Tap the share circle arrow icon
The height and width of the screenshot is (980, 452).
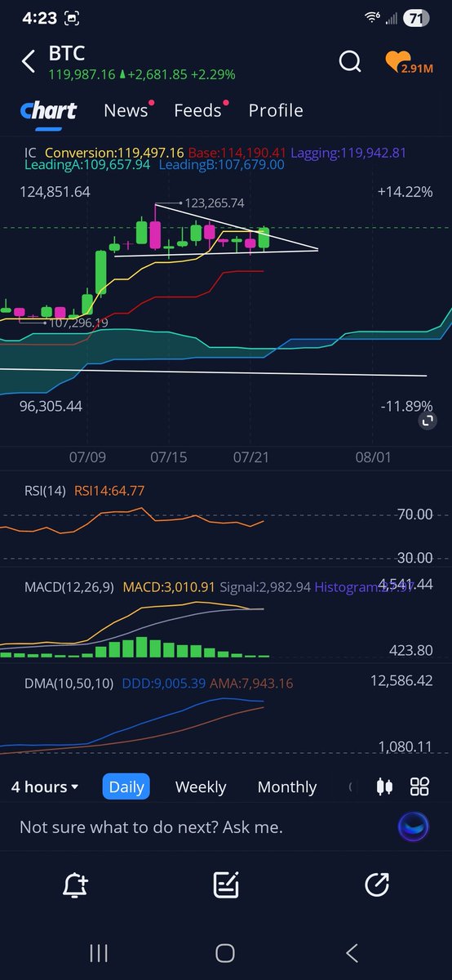(377, 884)
